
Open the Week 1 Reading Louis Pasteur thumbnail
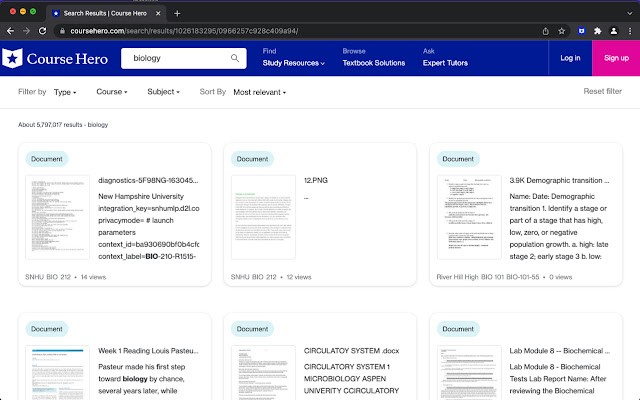(58, 372)
